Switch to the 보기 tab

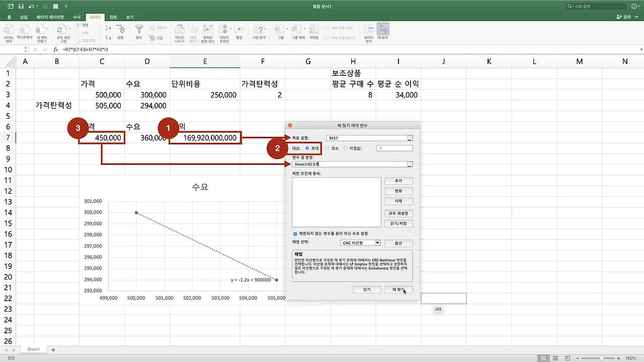pyautogui.click(x=130, y=17)
